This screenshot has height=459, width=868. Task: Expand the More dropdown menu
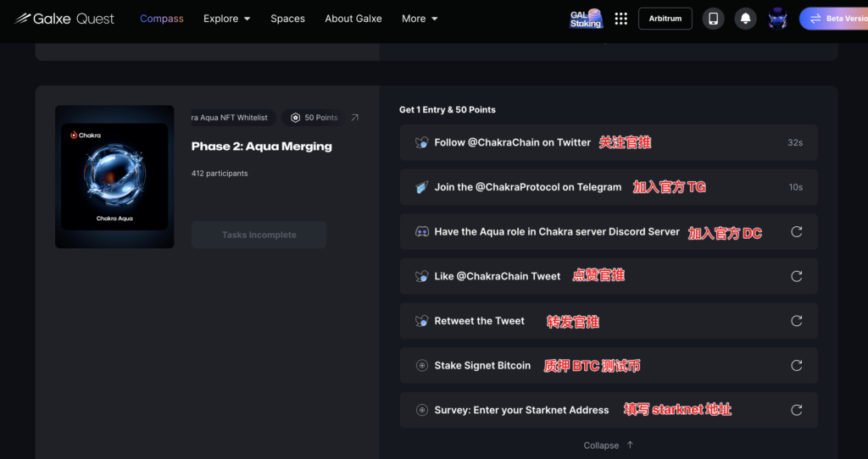pyautogui.click(x=420, y=19)
